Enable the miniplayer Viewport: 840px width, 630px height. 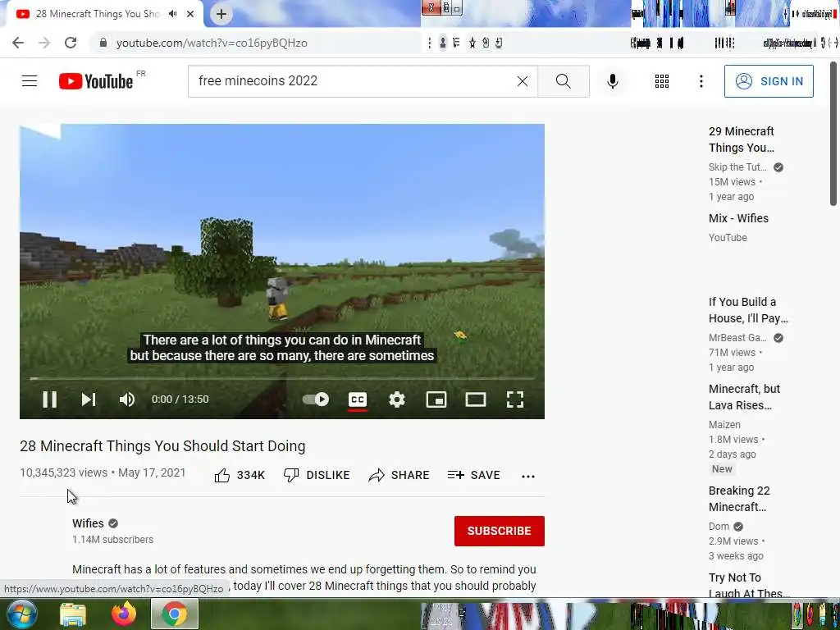pyautogui.click(x=436, y=399)
